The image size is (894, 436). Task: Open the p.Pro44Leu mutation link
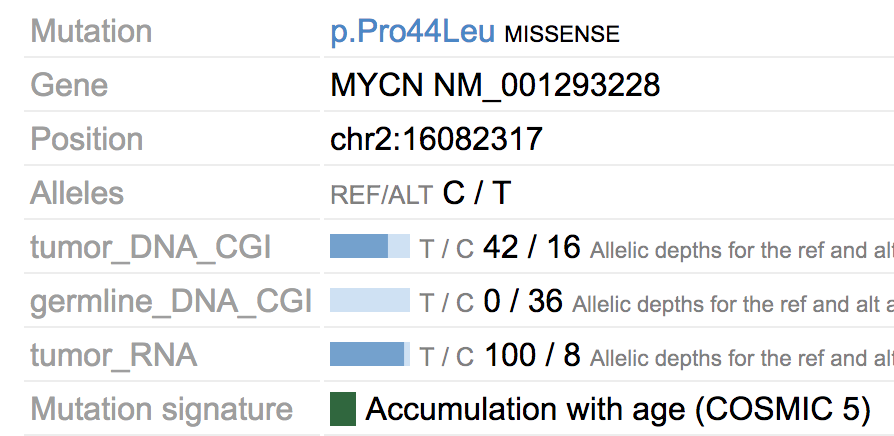tap(412, 32)
